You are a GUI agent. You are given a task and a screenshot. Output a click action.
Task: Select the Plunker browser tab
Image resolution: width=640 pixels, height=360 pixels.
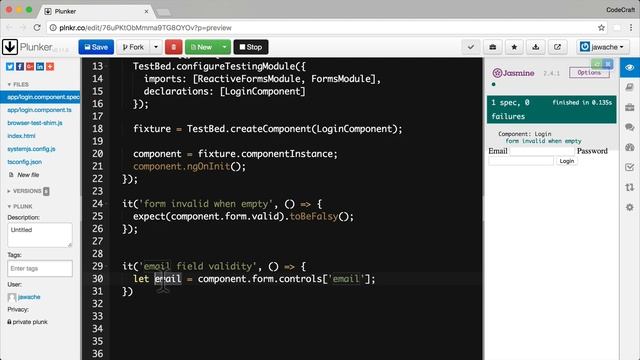(97, 11)
